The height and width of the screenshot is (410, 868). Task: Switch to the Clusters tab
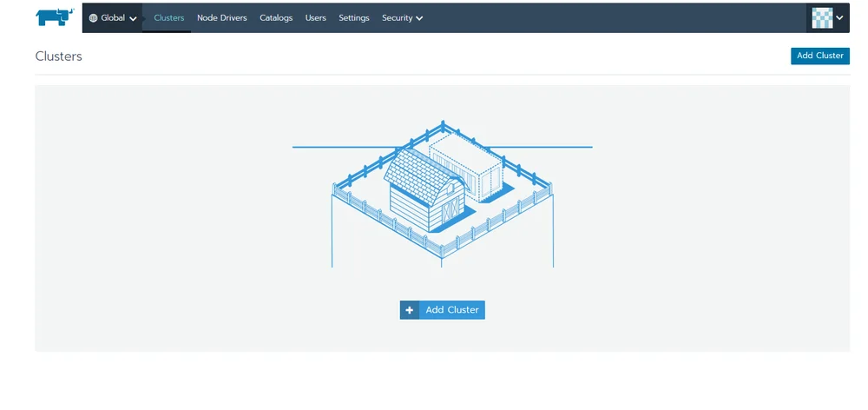[169, 17]
